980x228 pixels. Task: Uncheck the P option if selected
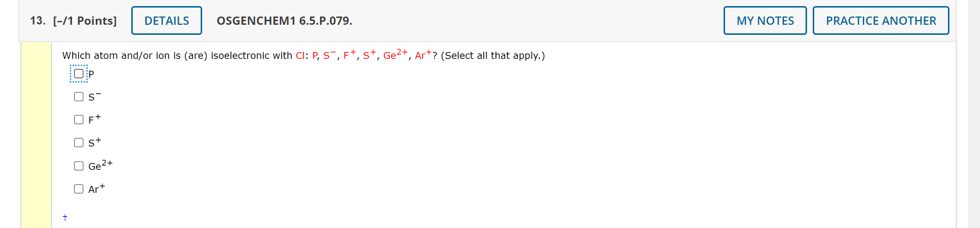coord(79,73)
